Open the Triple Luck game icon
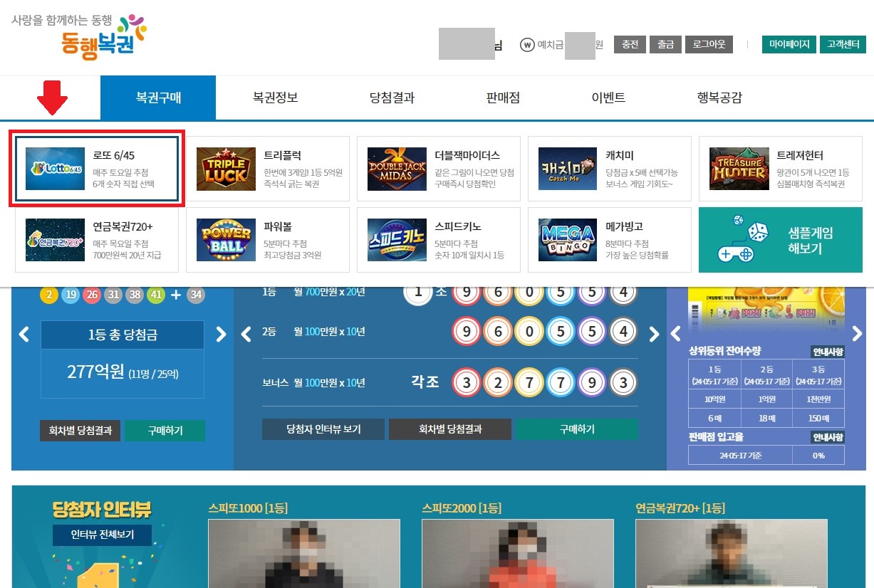The image size is (874, 588). coord(226,169)
